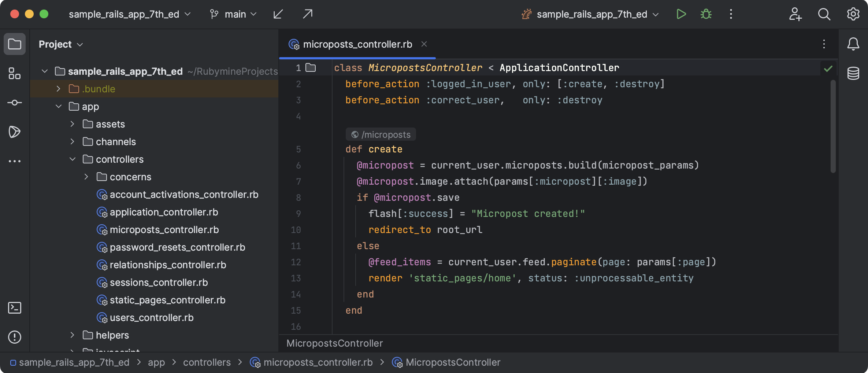Open IDE settings gear icon
Viewport: 868px width, 373px height.
[853, 14]
